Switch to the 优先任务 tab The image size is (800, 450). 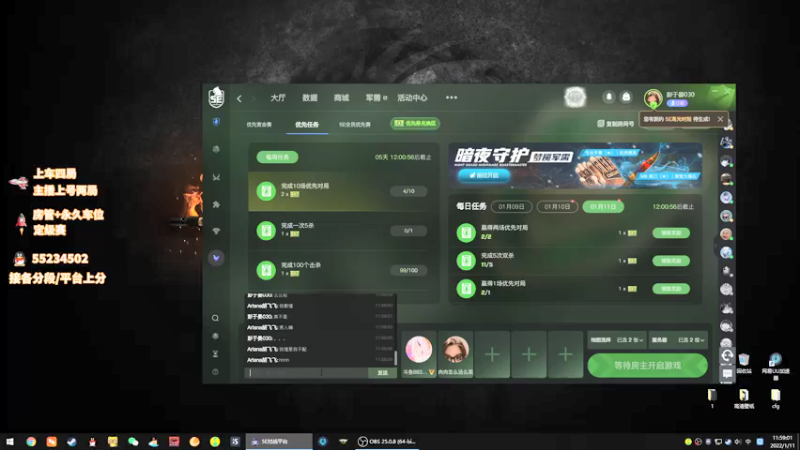307,124
